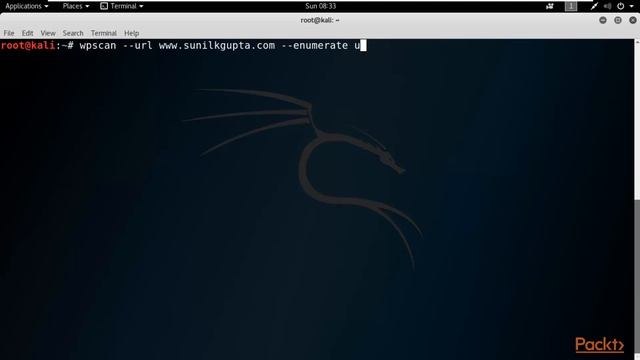Open the terminal File menu
The image size is (640, 360).
[x=9, y=33]
